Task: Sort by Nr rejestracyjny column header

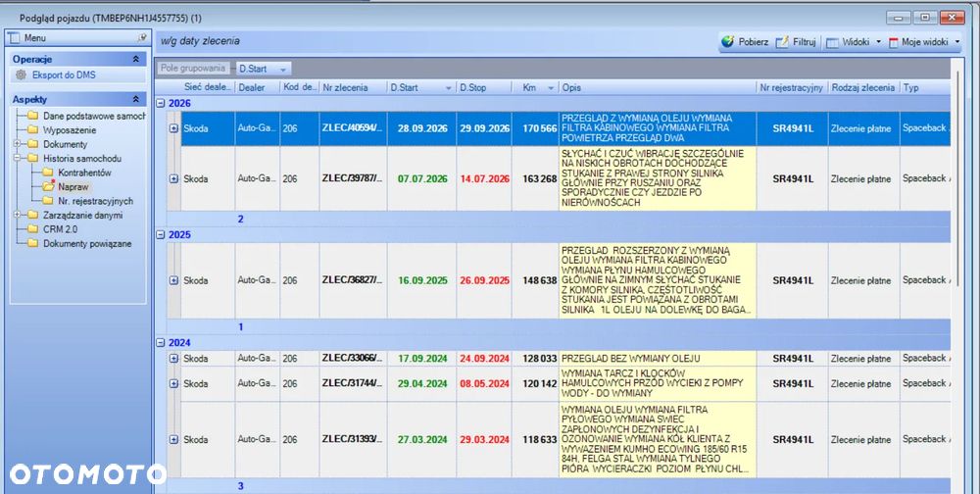Action: [x=792, y=87]
